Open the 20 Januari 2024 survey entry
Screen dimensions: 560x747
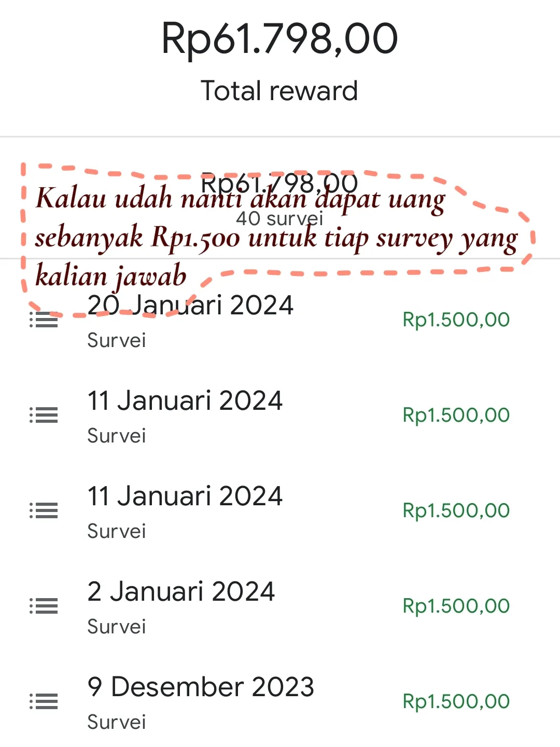point(280,320)
